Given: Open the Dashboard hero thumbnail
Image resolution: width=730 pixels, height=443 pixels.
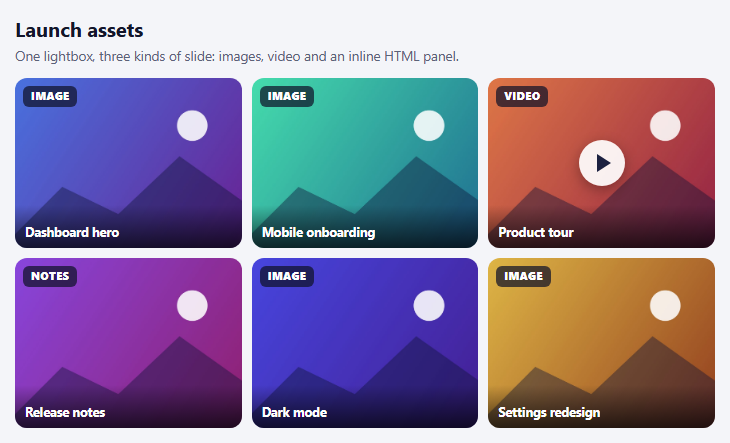Looking at the screenshot, I should coord(128,163).
